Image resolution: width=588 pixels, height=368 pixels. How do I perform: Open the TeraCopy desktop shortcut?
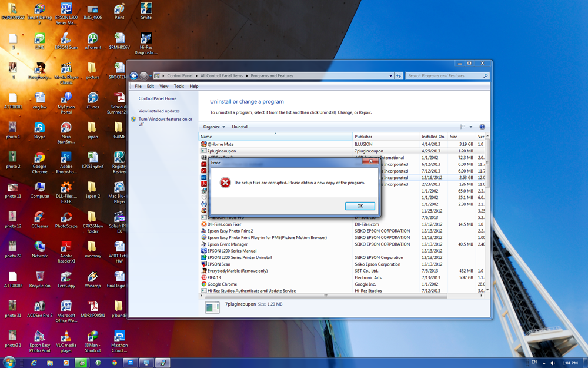click(66, 279)
